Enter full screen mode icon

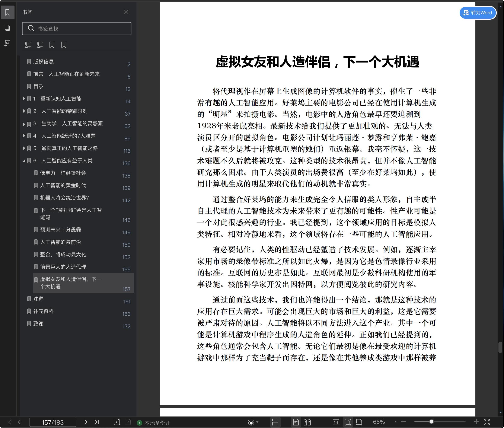487,422
